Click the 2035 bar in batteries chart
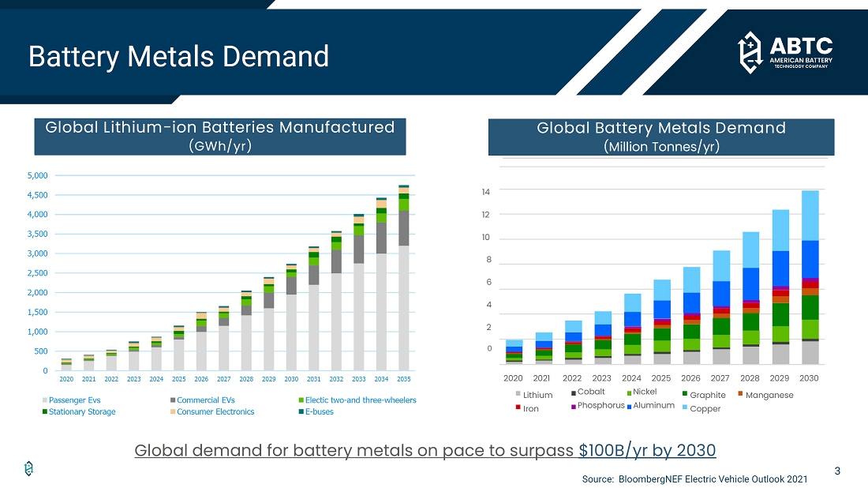This screenshot has width=868, height=488. click(404, 278)
